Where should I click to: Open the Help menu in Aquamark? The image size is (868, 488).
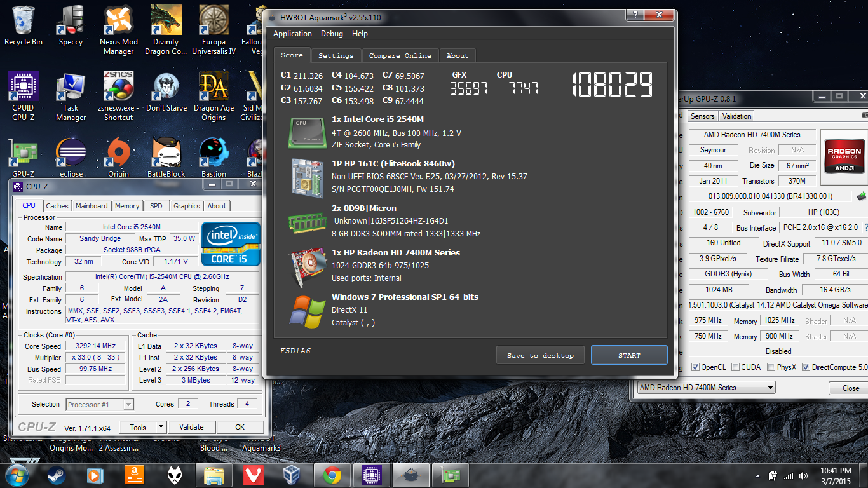click(360, 34)
